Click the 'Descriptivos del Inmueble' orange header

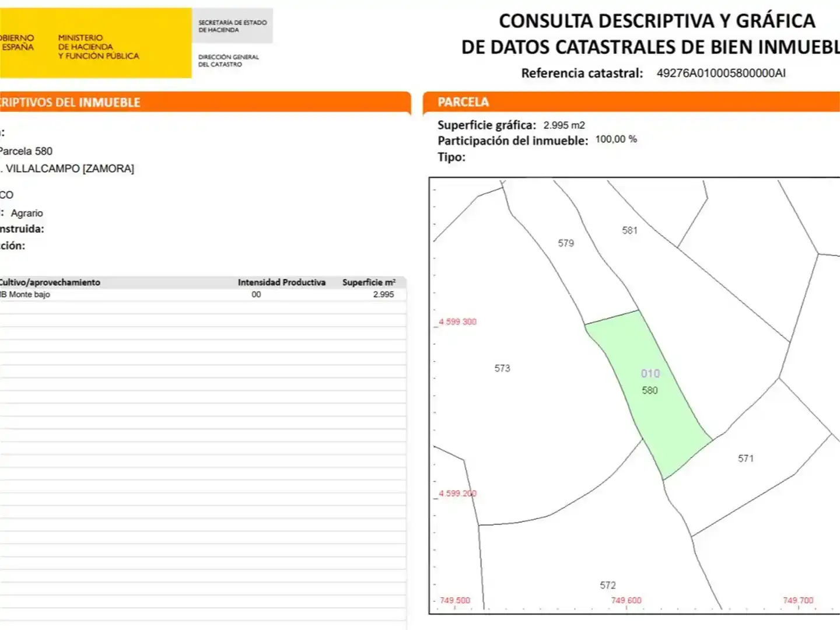(205, 102)
